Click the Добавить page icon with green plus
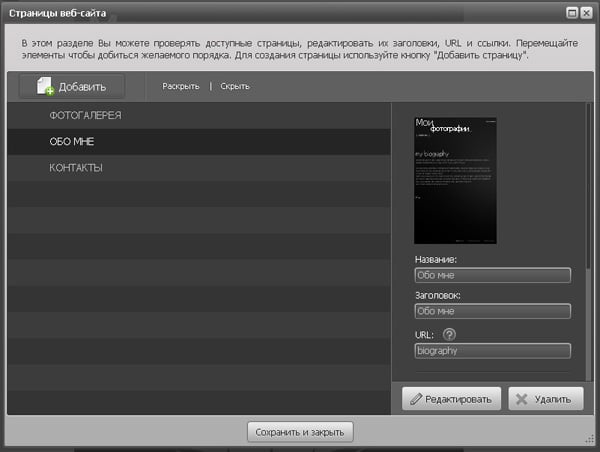Viewport: 600px width, 452px height. pos(45,87)
